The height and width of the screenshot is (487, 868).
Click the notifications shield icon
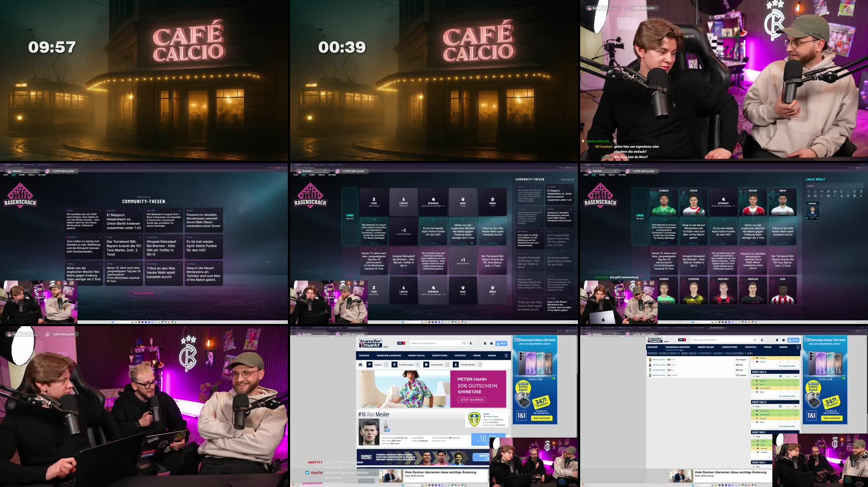click(x=491, y=343)
